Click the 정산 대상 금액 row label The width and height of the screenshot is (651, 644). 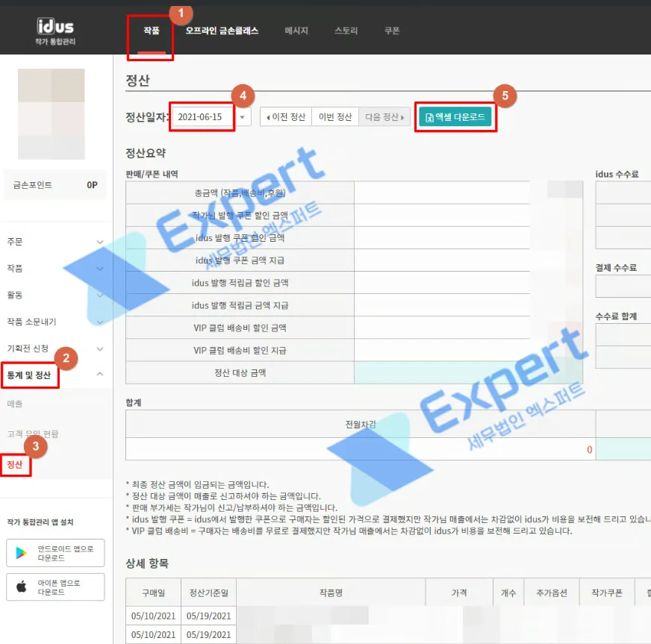(x=240, y=372)
